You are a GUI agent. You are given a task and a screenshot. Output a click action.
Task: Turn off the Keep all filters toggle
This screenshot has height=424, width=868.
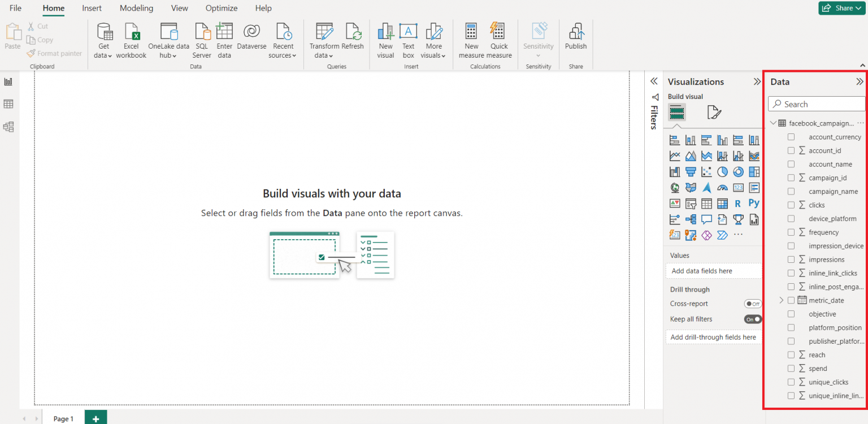tap(752, 319)
